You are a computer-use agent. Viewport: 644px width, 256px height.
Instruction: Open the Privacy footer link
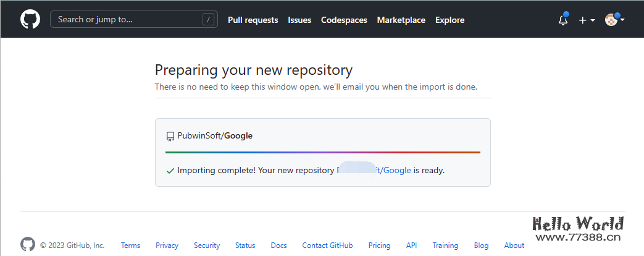point(167,245)
